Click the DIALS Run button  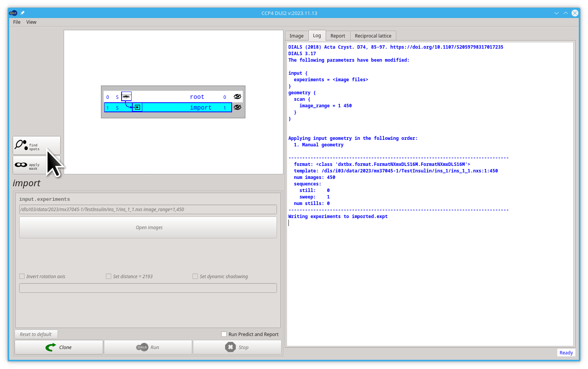(148, 347)
